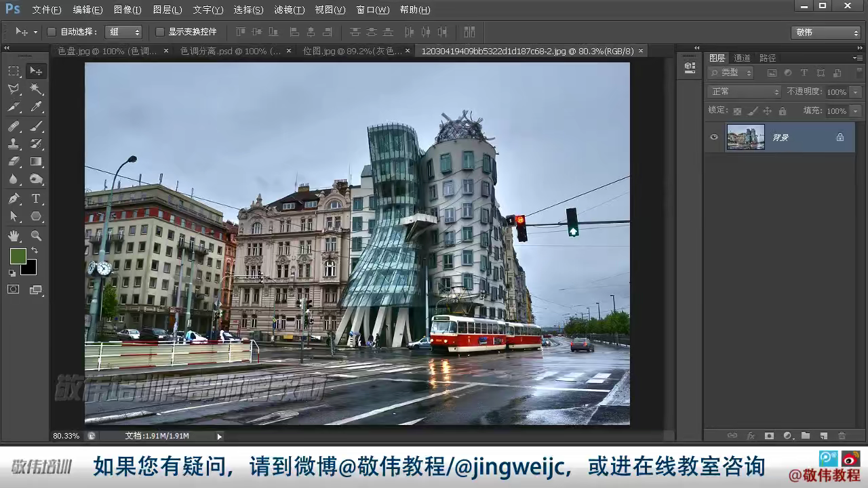
Task: Tick the 显示变换控件 checkbox
Action: click(160, 32)
